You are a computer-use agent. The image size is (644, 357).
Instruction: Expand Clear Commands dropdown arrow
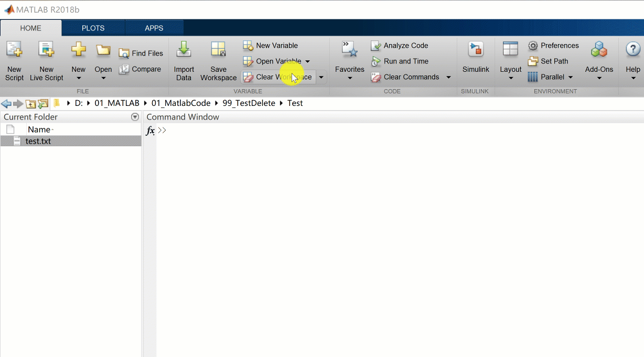(448, 77)
